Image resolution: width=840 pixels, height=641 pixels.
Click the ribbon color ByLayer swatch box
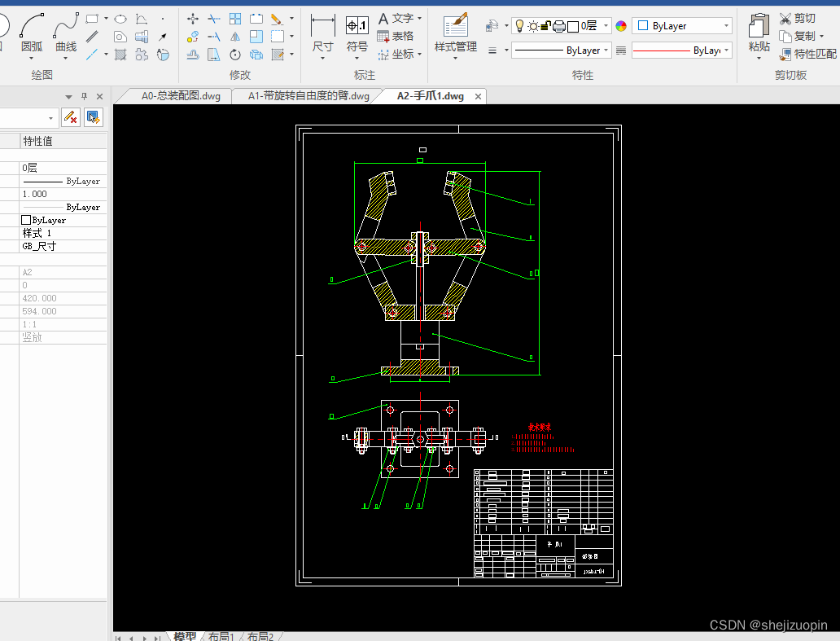(643, 26)
